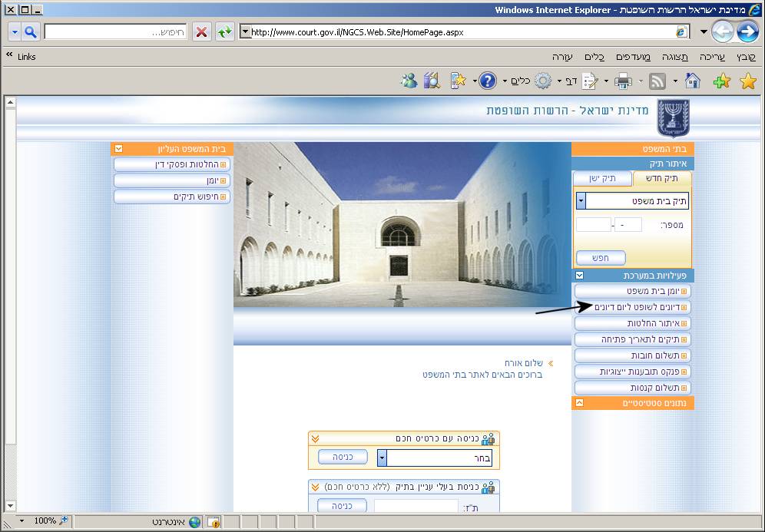Open the Help question mark icon
765x532 pixels.
click(488, 81)
